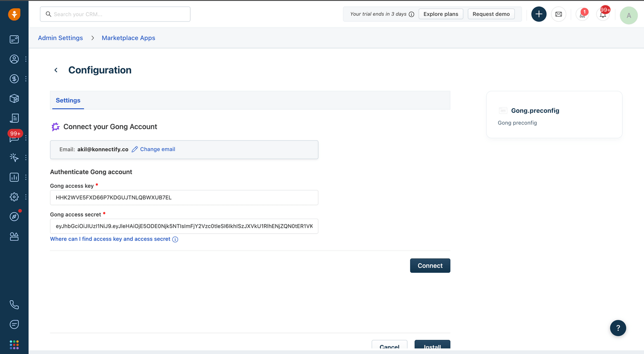This screenshot has width=644, height=354.
Task: Open Contacts icon in left sidebar
Action: pos(14,59)
